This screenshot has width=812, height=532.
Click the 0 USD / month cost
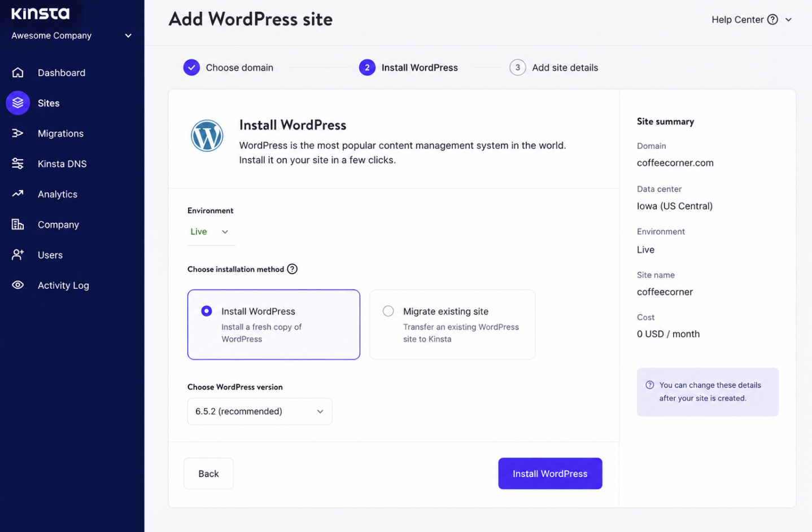click(x=668, y=334)
